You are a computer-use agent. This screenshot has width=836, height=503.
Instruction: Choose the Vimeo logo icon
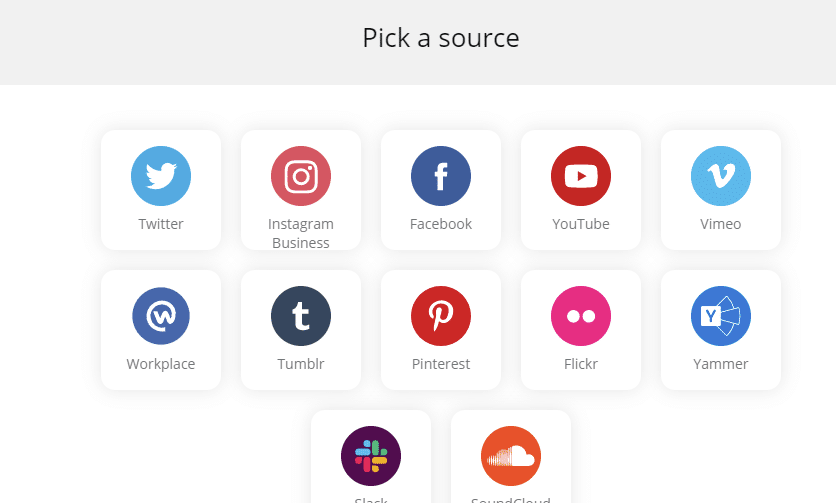(x=721, y=176)
